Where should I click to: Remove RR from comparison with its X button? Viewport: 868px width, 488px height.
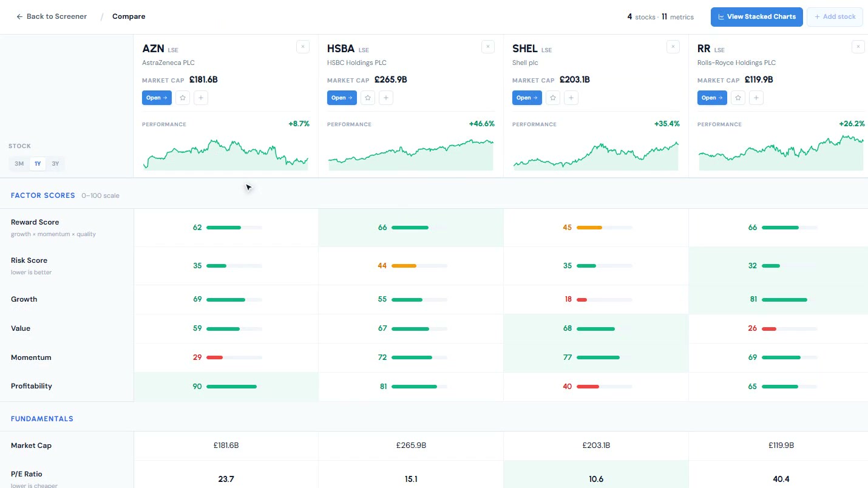(858, 47)
